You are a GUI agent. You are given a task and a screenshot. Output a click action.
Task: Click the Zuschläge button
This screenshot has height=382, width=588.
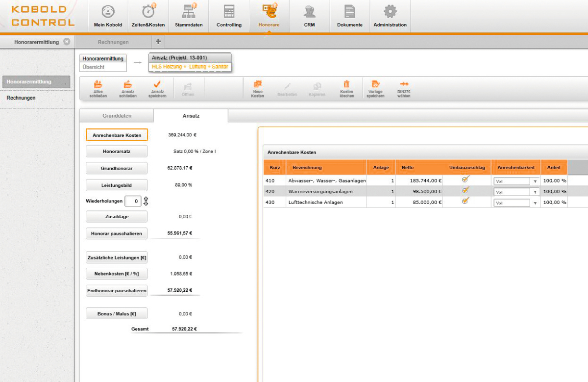tap(117, 216)
